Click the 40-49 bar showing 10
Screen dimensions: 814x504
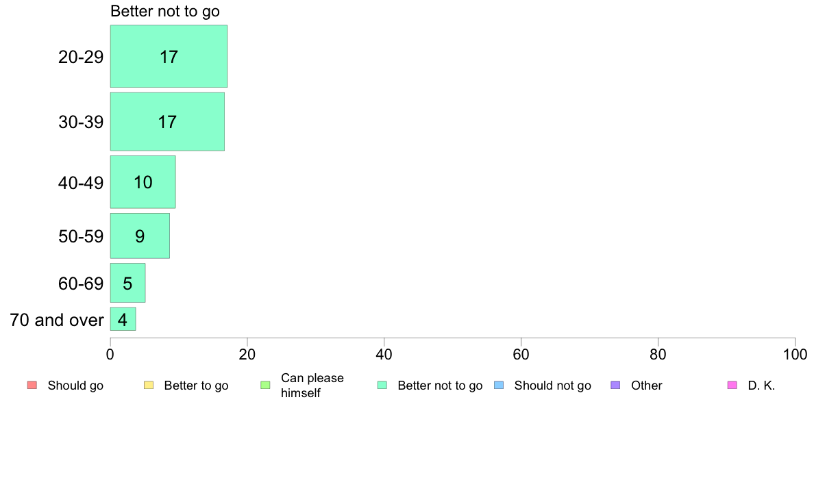pos(143,182)
